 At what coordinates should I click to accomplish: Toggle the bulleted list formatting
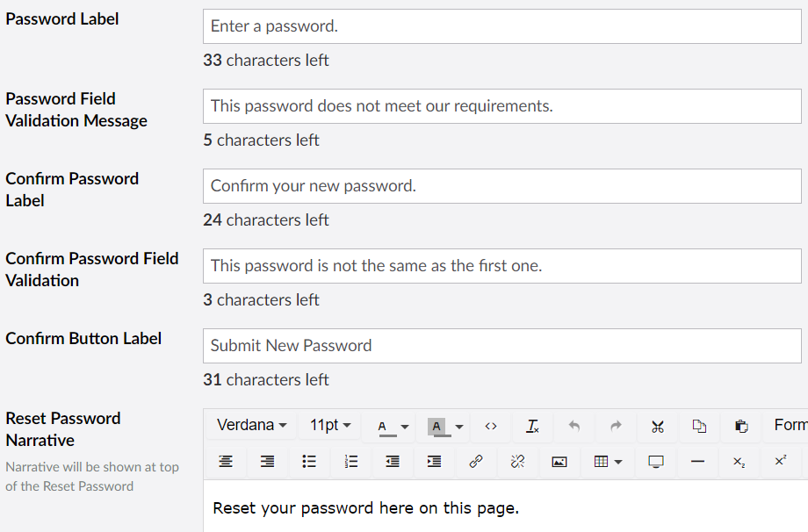point(309,462)
